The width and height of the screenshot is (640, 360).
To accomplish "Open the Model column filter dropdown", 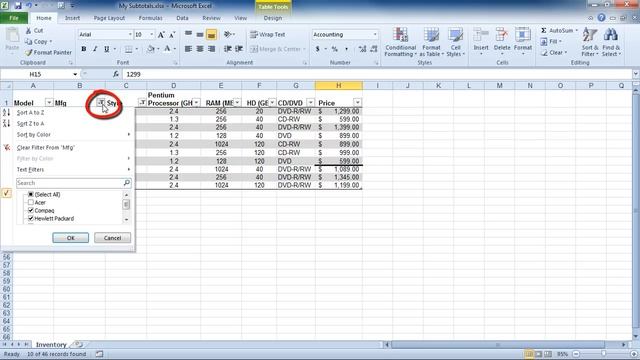I will click(x=49, y=103).
